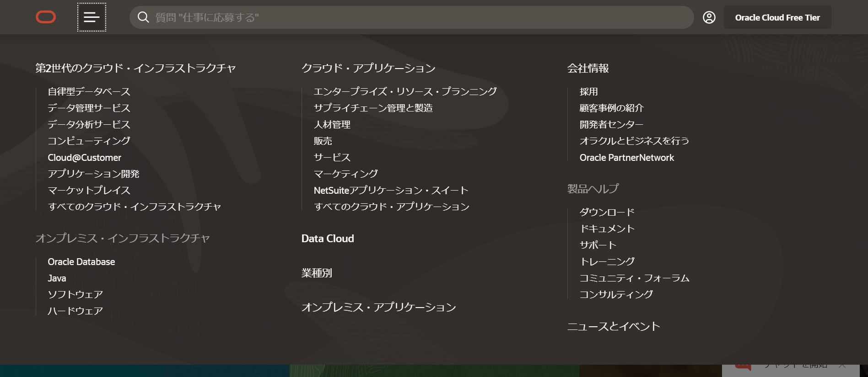The image size is (868, 377).
Task: Open トレーニング link
Action: [x=607, y=261]
